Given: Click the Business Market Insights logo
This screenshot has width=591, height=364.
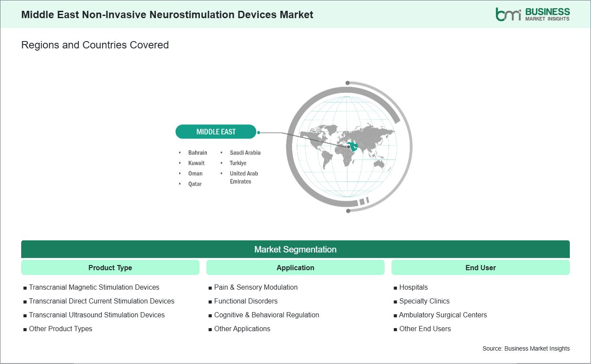Looking at the screenshot, I should point(533,14).
